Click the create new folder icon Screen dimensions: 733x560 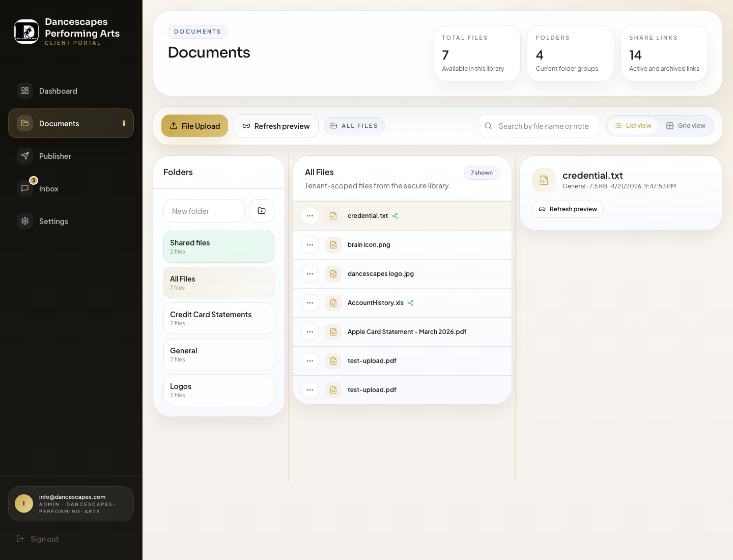click(x=261, y=211)
